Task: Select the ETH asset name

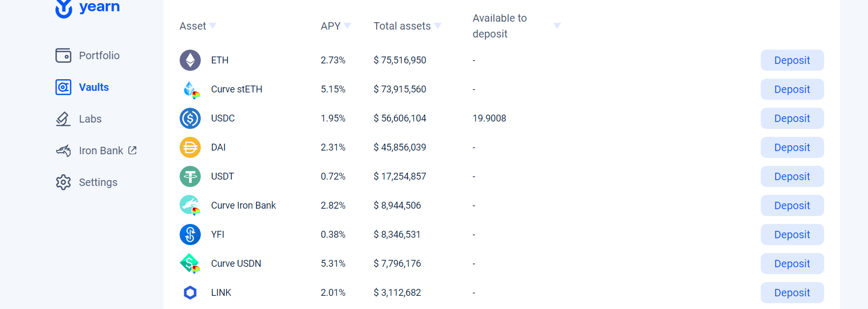Action: coord(220,60)
